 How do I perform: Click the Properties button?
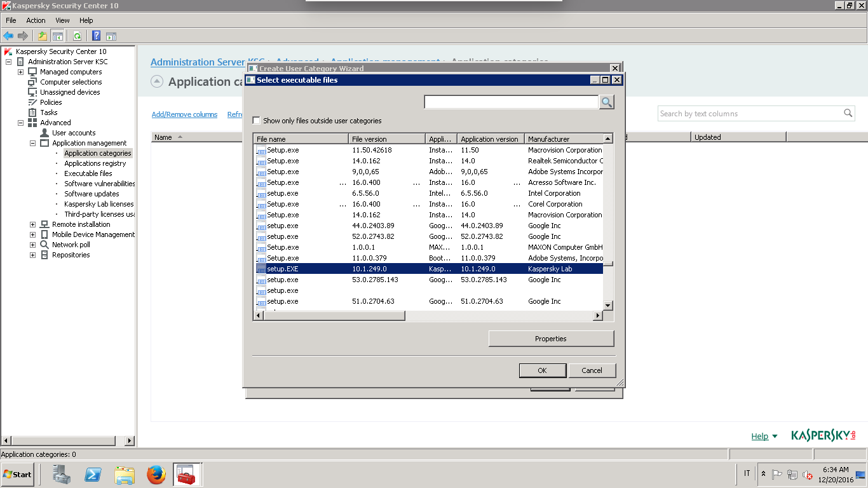551,339
